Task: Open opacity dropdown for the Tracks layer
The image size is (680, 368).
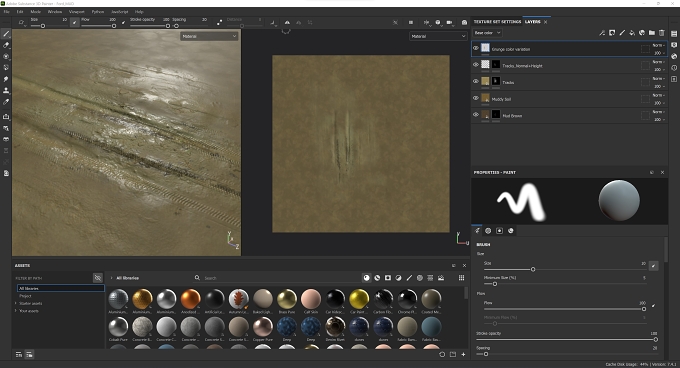Action: 659,86
